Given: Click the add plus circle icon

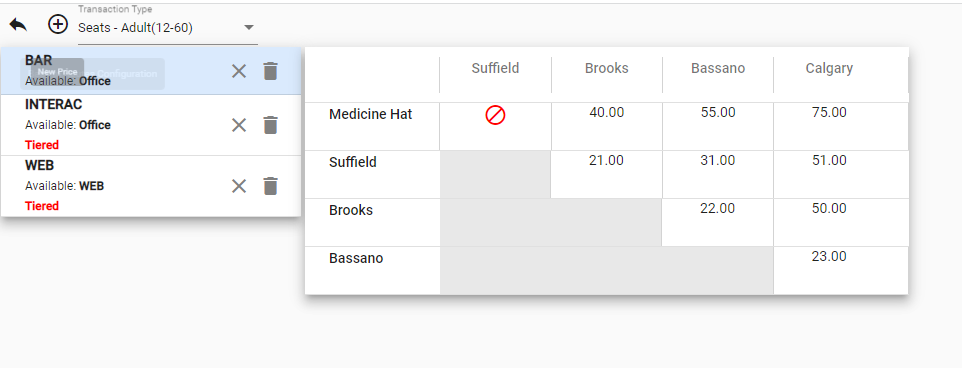Looking at the screenshot, I should tap(58, 25).
